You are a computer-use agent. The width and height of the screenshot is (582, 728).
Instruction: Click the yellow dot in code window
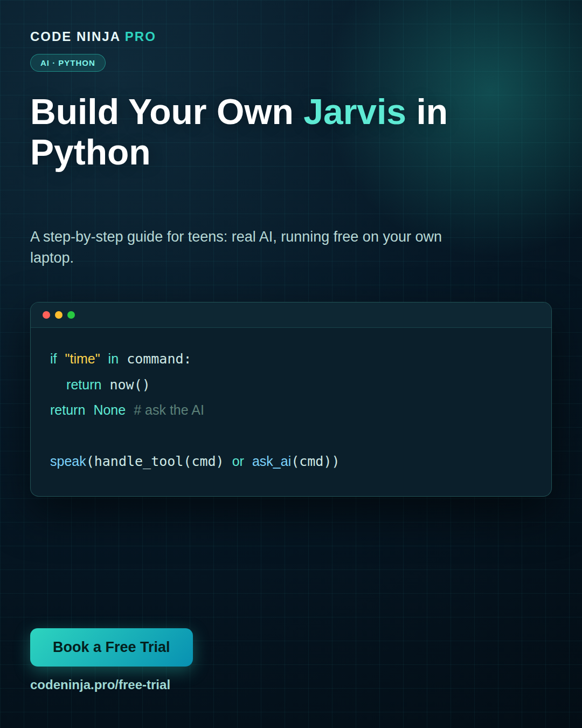[x=59, y=315]
